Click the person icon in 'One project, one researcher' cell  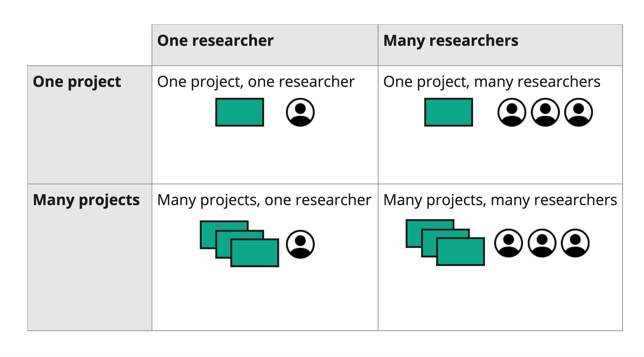300,112
